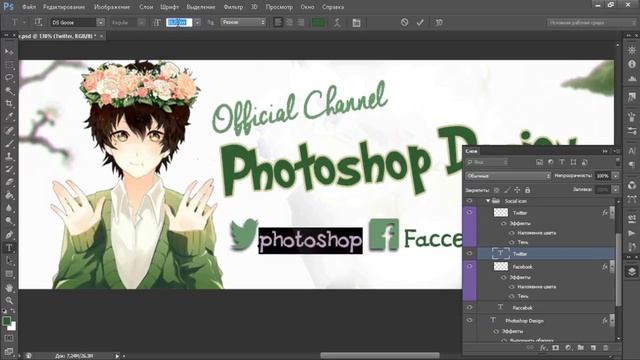
Task: Select the Paint Bucket tool
Action: [9, 195]
